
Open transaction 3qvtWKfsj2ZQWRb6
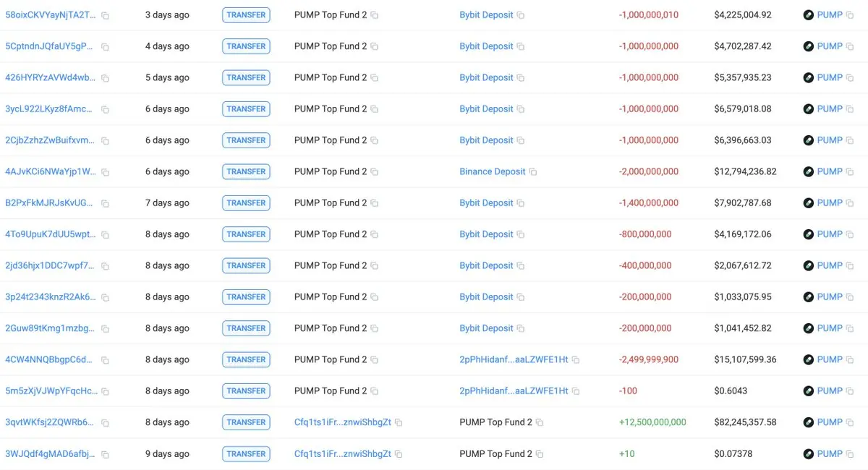50,422
